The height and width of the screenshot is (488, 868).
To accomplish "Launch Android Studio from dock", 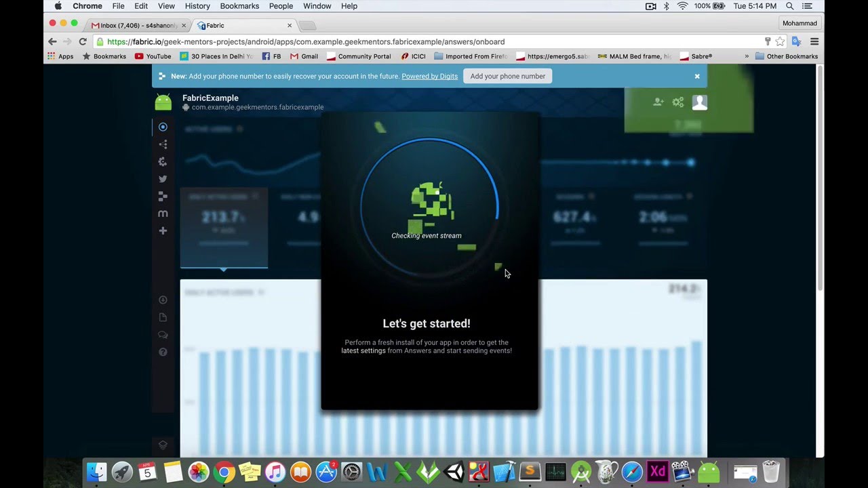I will tap(580, 472).
